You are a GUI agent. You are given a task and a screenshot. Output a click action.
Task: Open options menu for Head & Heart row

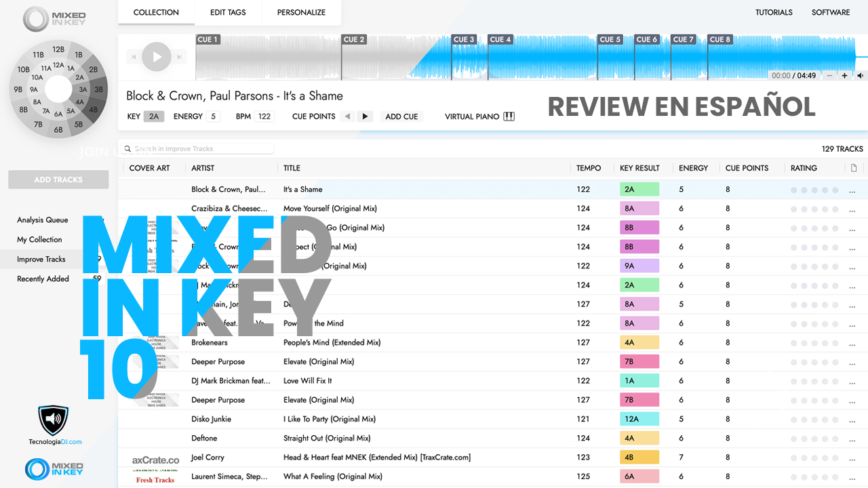pos(852,459)
